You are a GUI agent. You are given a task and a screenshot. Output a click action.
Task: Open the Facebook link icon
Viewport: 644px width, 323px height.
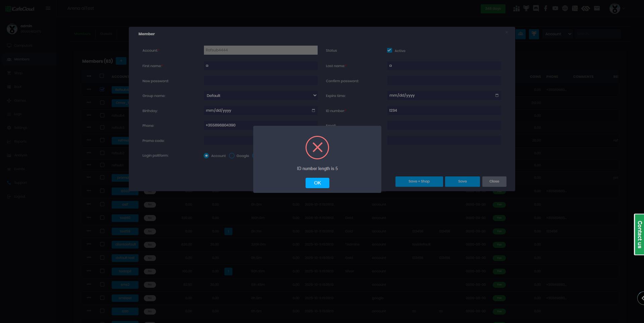tap(545, 8)
